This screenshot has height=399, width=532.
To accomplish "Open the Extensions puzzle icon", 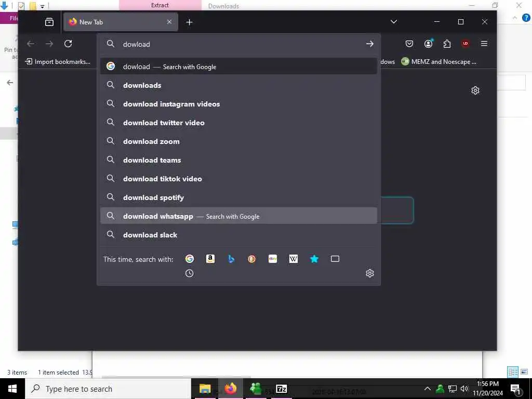I will click(447, 44).
